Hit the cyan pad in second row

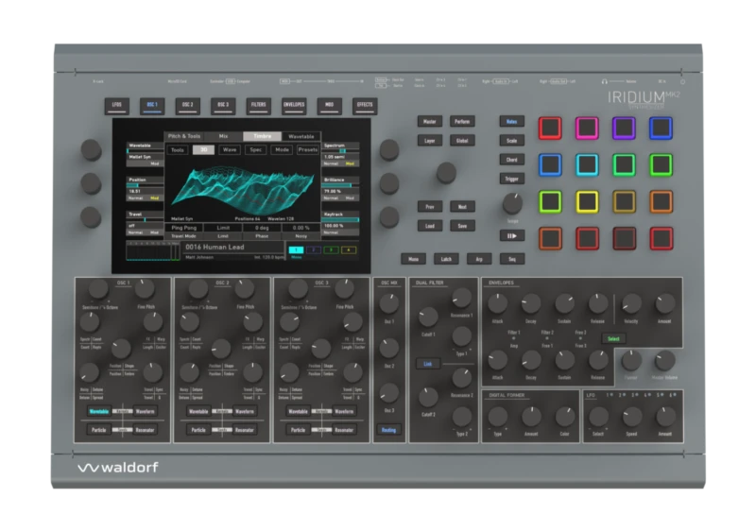(587, 164)
